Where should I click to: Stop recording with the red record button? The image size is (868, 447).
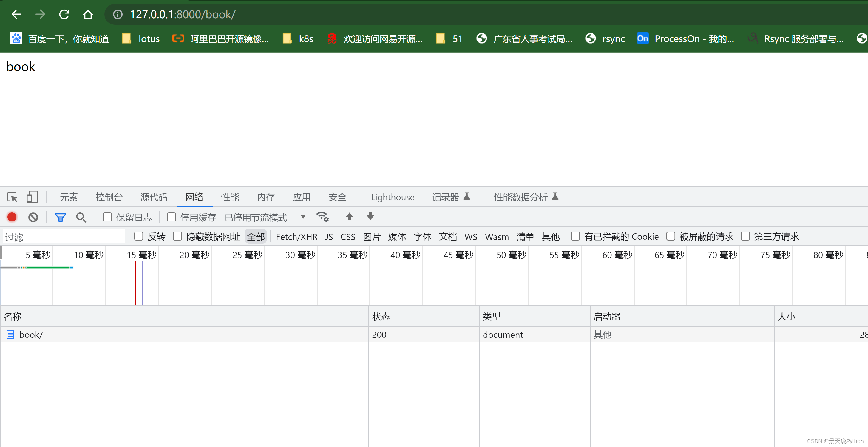(12, 217)
